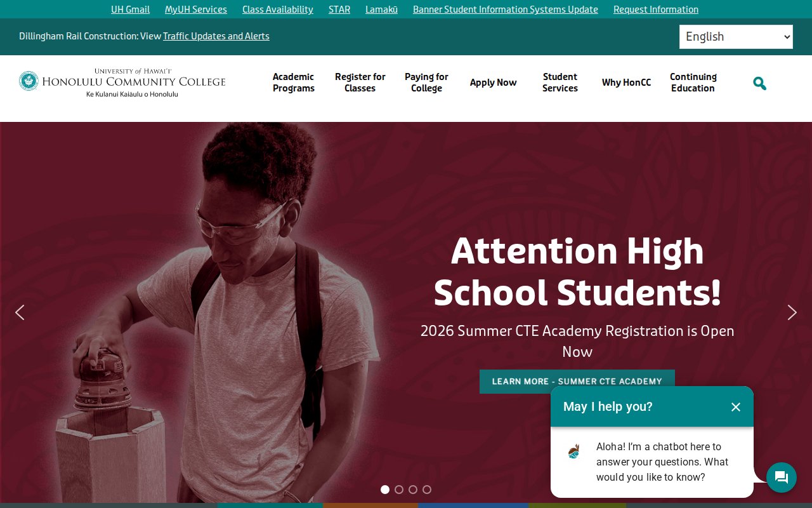Open the Continuing Education menu

(693, 83)
